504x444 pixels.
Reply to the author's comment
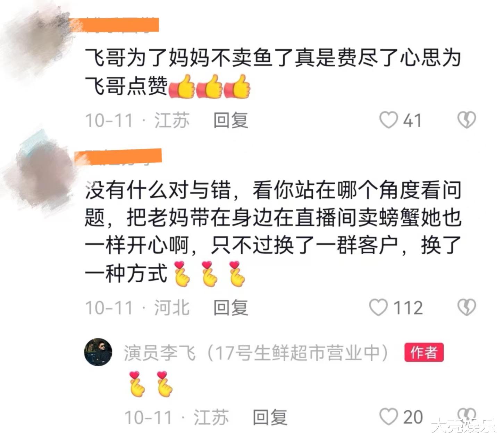pos(270,417)
